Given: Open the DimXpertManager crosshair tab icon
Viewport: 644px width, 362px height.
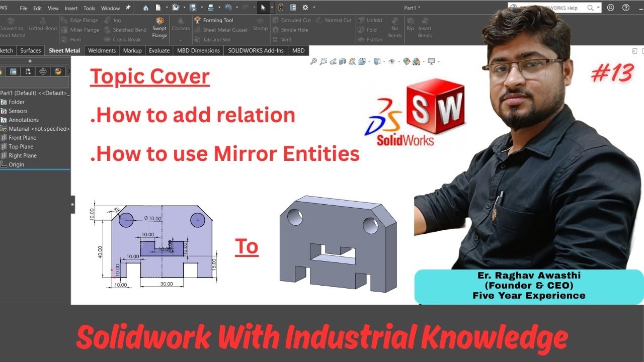Looking at the screenshot, I should tap(43, 71).
